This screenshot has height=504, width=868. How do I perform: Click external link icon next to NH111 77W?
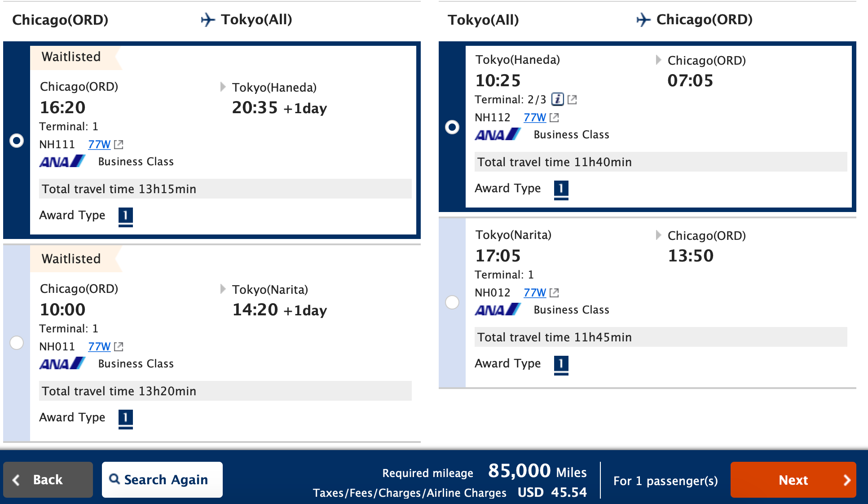pyautogui.click(x=119, y=145)
